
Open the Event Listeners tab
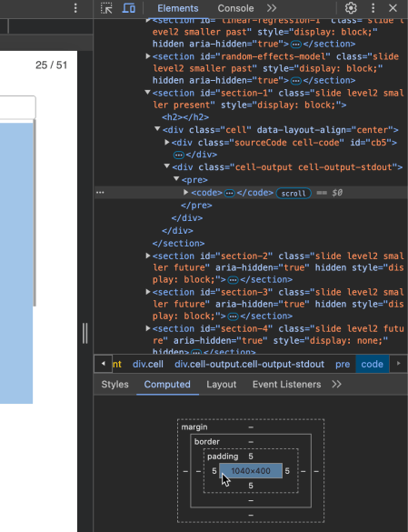[x=286, y=384]
